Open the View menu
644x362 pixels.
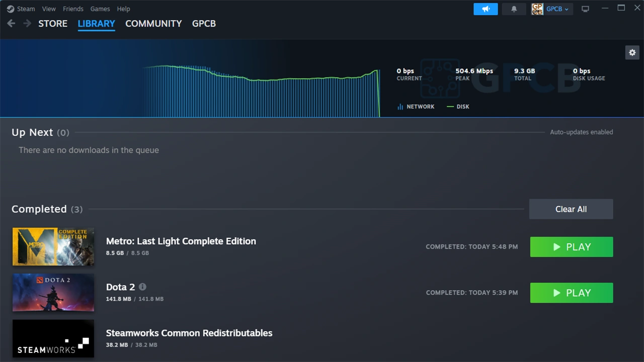(49, 9)
